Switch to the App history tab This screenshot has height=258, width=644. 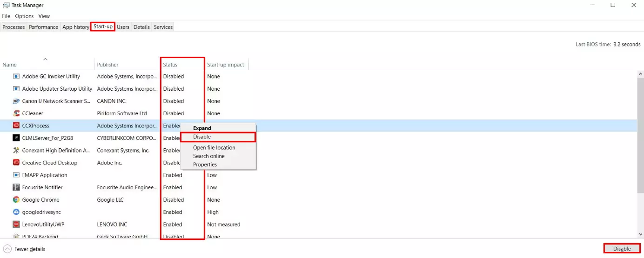tap(76, 27)
